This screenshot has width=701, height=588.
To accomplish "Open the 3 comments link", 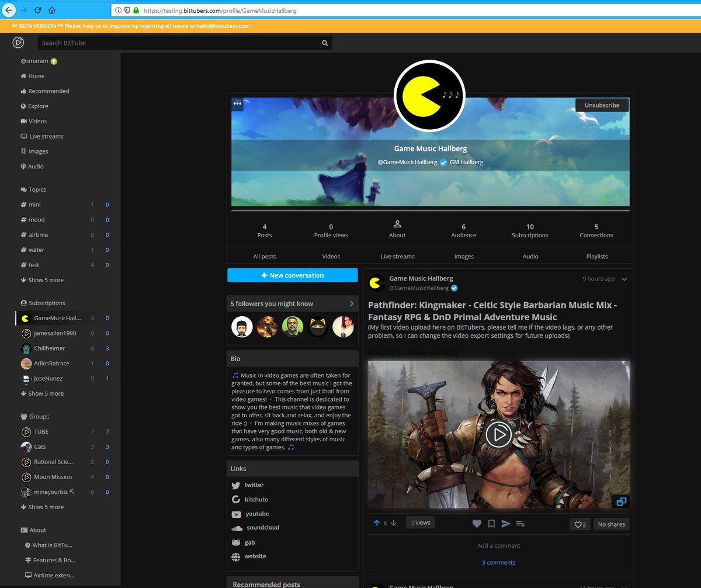I will coord(498,562).
